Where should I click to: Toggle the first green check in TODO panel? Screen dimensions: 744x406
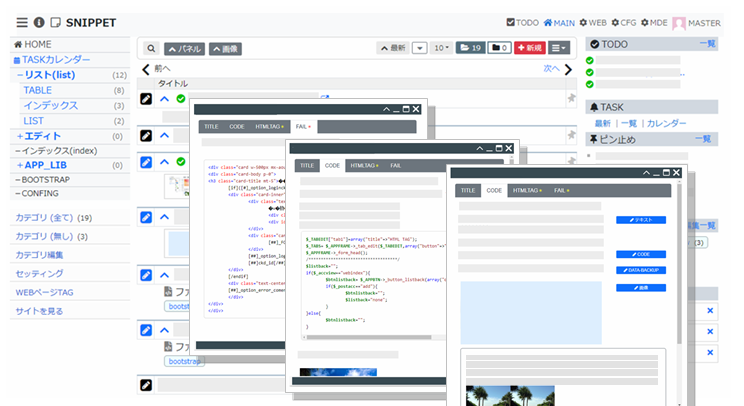pyautogui.click(x=591, y=60)
